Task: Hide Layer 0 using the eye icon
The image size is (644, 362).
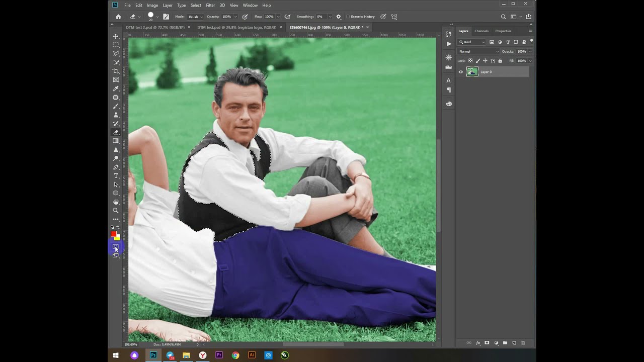Action: pyautogui.click(x=460, y=72)
